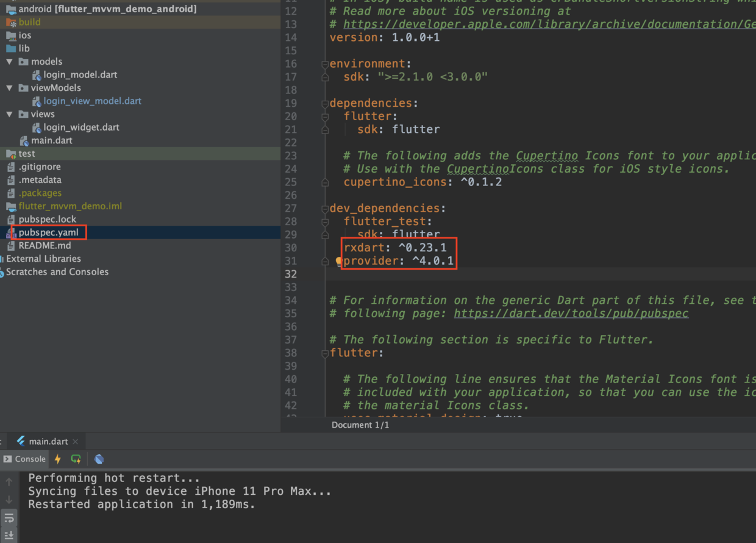
Task: Select the android module folder
Action: (107, 9)
